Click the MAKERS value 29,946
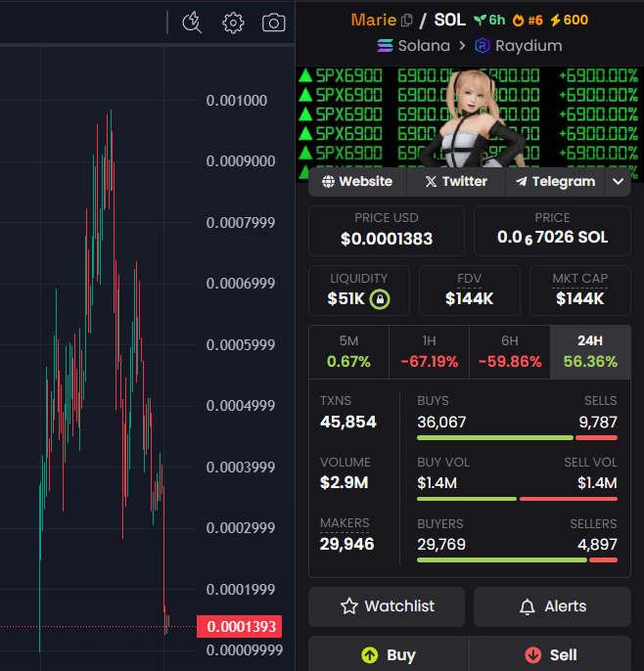 tap(346, 544)
